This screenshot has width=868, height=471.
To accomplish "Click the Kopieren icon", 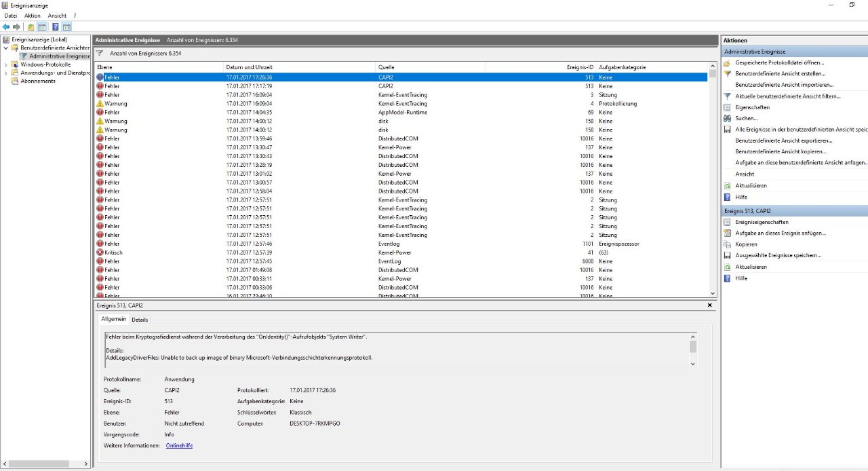I will click(x=728, y=244).
